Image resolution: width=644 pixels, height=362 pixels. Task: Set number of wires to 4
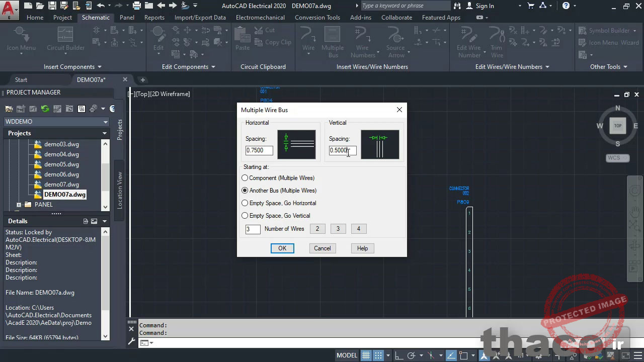[358, 229]
